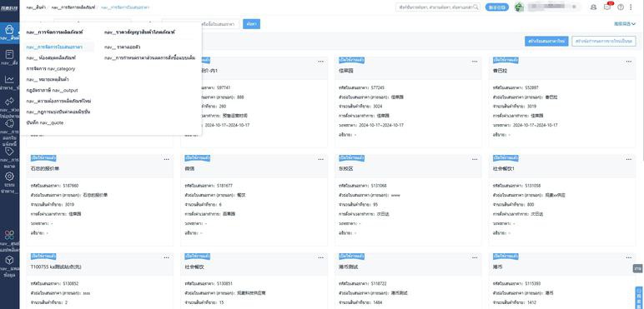Open the three-dot menu on 春巴拉 card
This screenshot has height=309, width=644.
click(x=628, y=62)
